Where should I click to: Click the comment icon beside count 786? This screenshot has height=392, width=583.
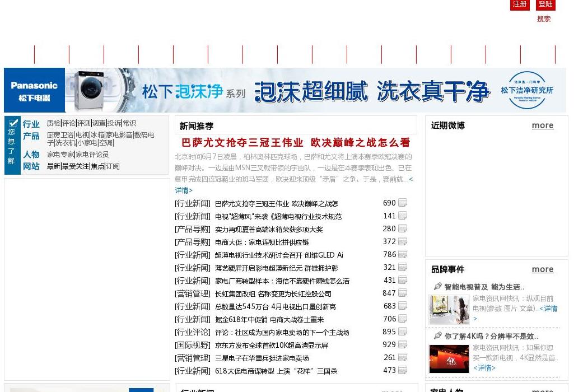pos(402,254)
